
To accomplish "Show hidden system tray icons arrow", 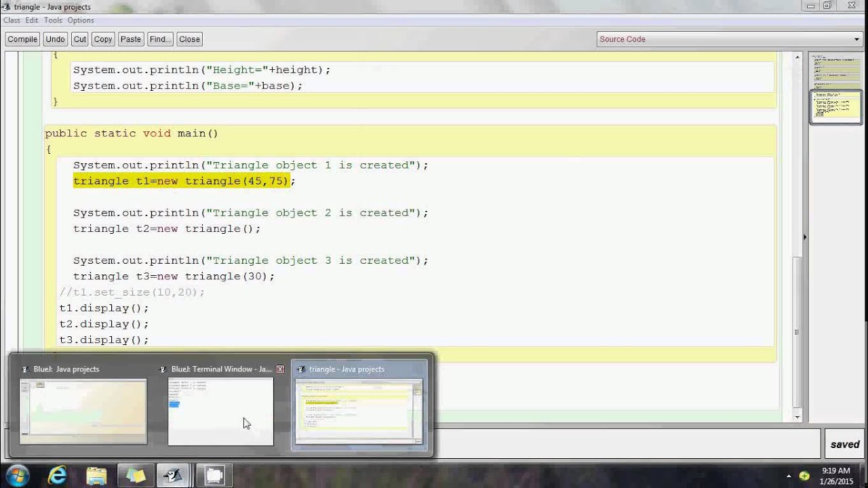I will coord(788,476).
